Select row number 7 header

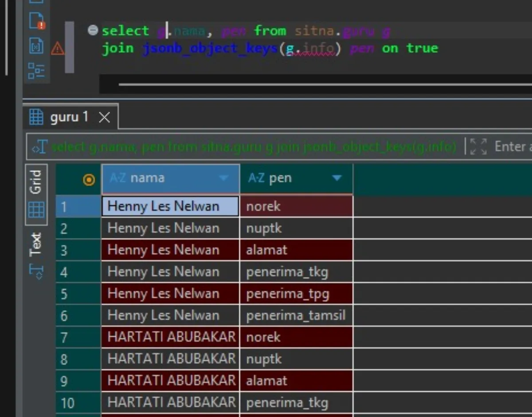click(78, 337)
